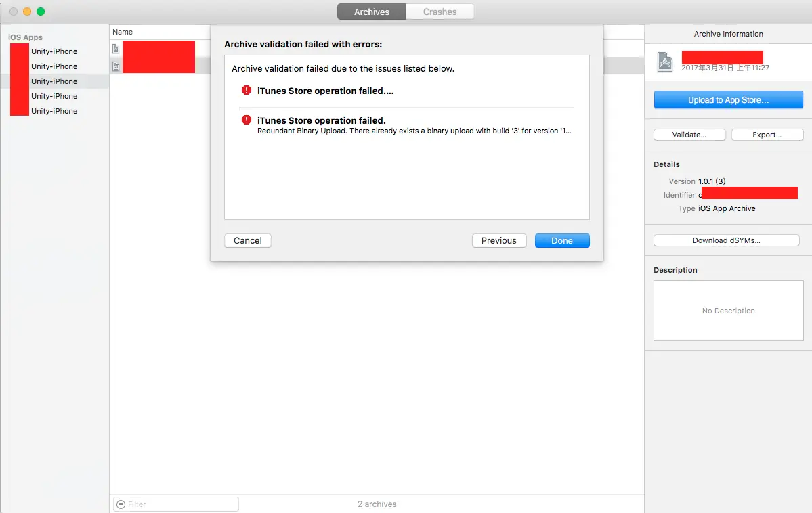Click the red error icon beside first failed operation
812x513 pixels.
pyautogui.click(x=247, y=90)
